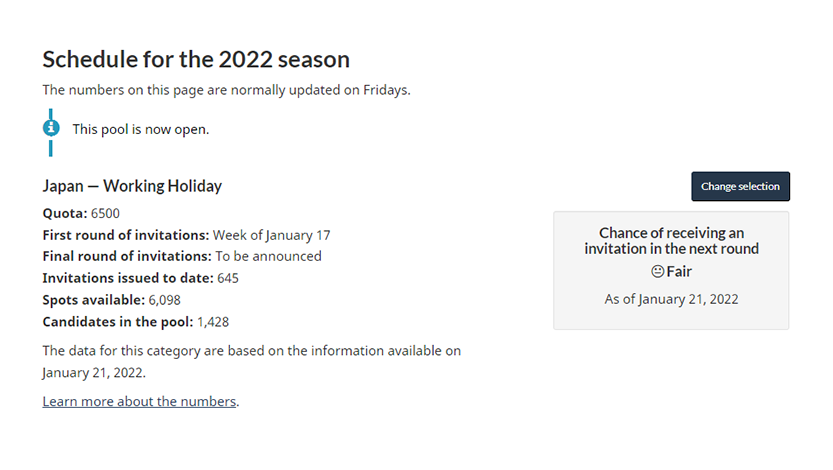Click the Japan — Working Holiday heading
Screen dimensions: 833x470
132,186
